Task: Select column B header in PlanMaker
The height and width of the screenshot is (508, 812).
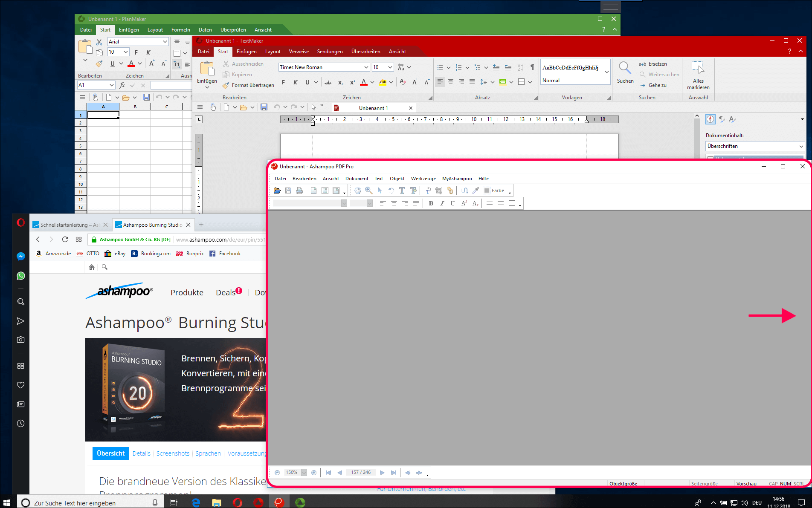Action: 135,107
